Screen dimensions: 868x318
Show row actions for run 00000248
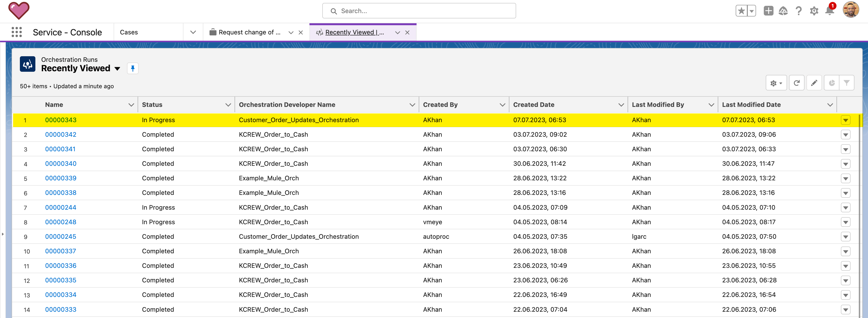pos(845,222)
